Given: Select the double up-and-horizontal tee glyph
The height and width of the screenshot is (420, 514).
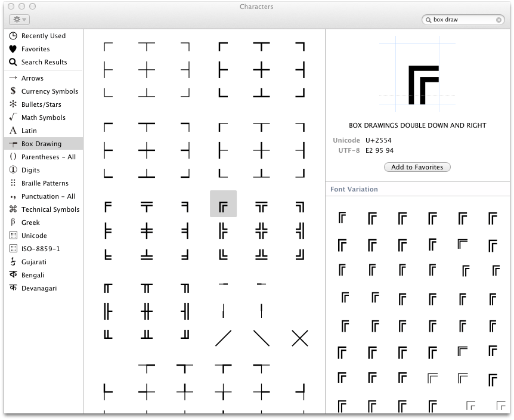Looking at the screenshot, I should [x=262, y=255].
